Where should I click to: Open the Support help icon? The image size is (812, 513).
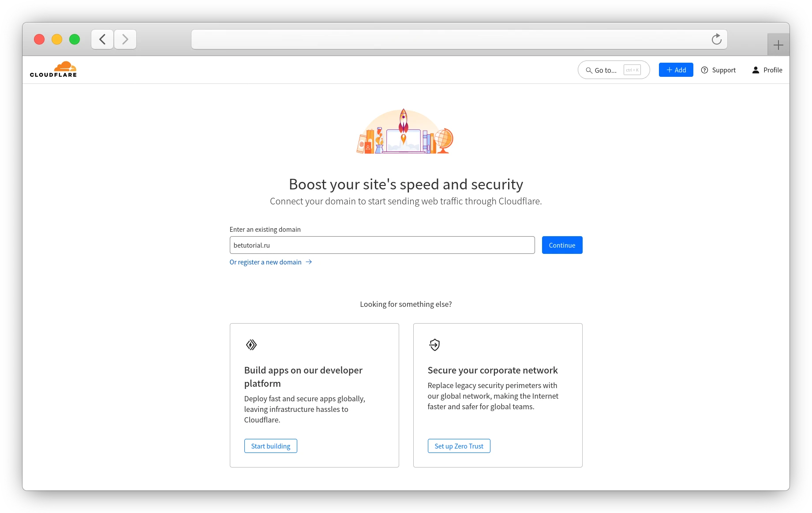click(x=704, y=70)
